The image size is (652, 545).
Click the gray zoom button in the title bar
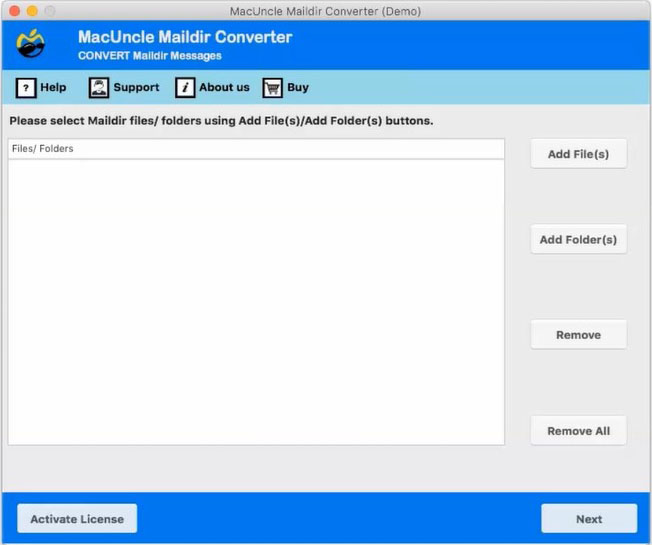point(49,11)
